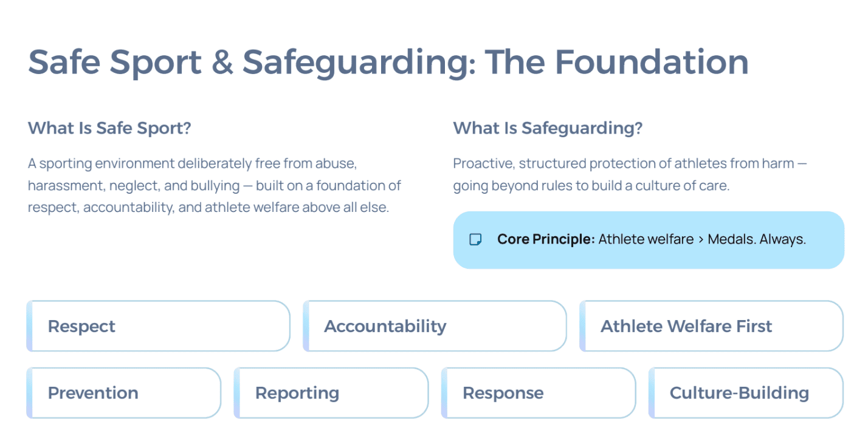Screen dimensions: 868x433
Task: Open the Culture-Building card
Action: (746, 393)
